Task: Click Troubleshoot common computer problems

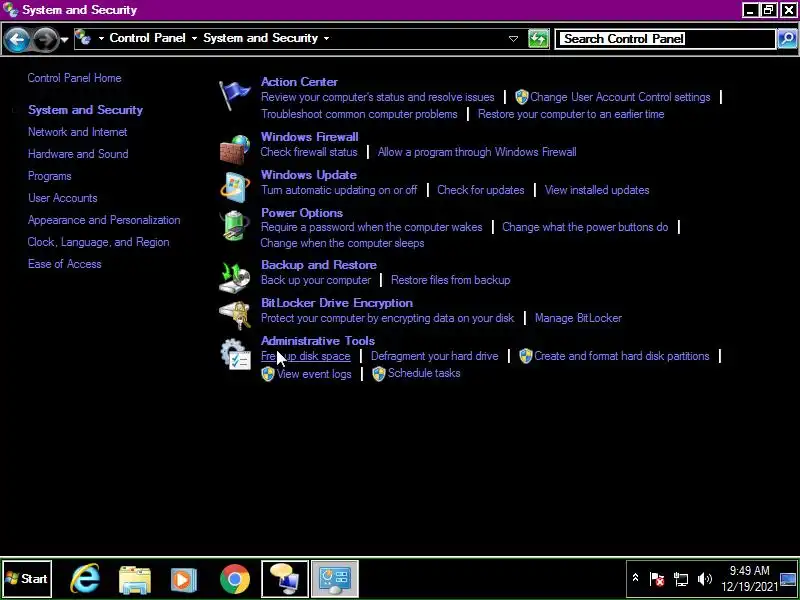Action: click(359, 114)
